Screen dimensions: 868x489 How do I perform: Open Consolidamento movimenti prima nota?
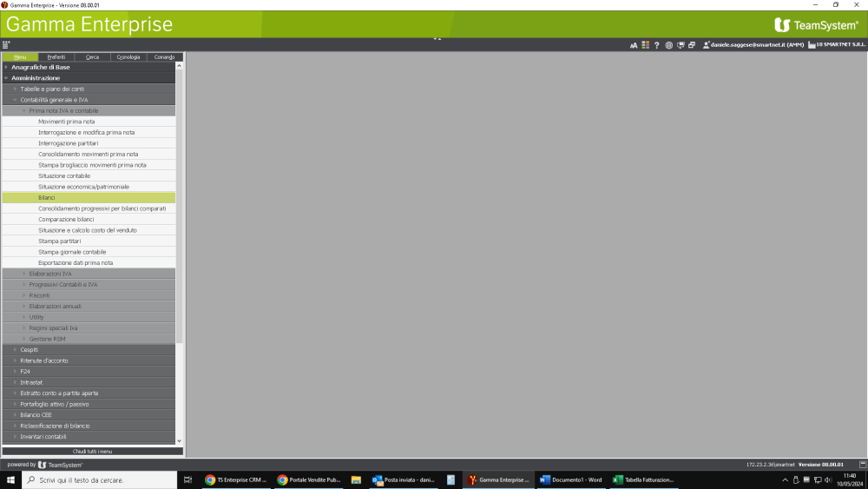89,154
